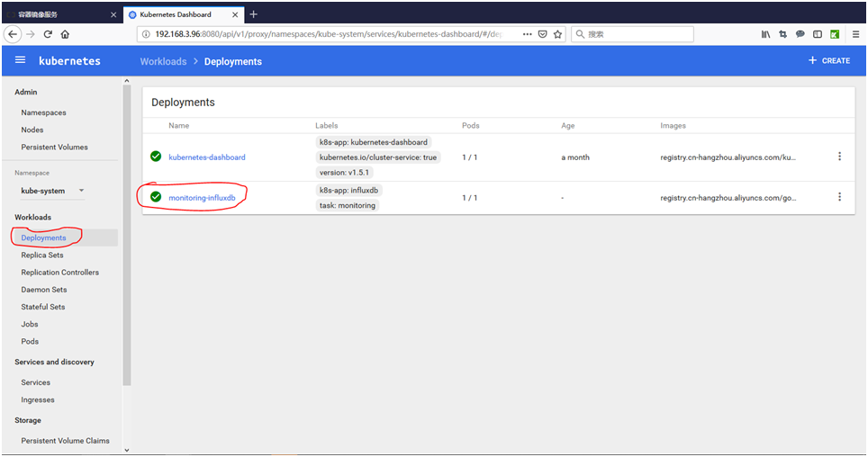Viewport: 868px width, 457px height.
Task: Open Persistent Volume Claims in the sidebar
Action: [66, 441]
